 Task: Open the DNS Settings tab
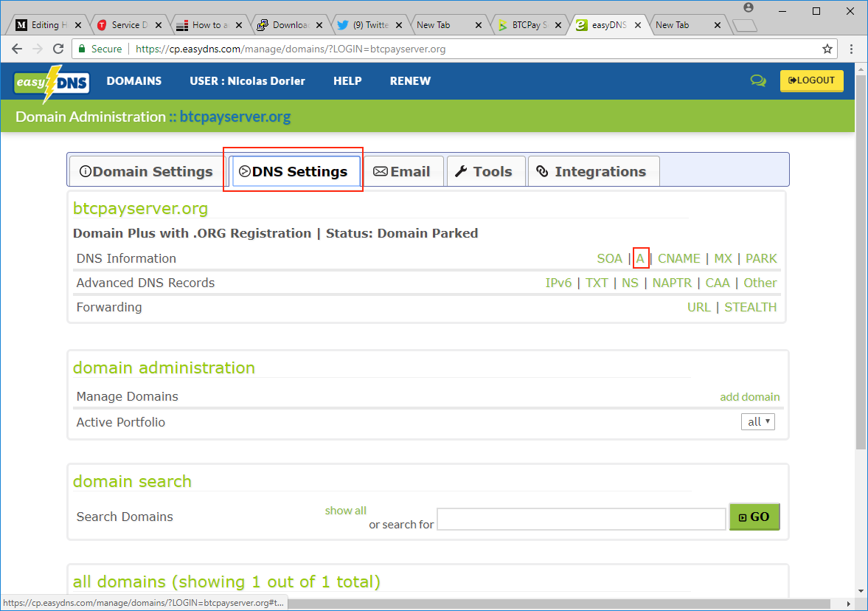pos(294,172)
